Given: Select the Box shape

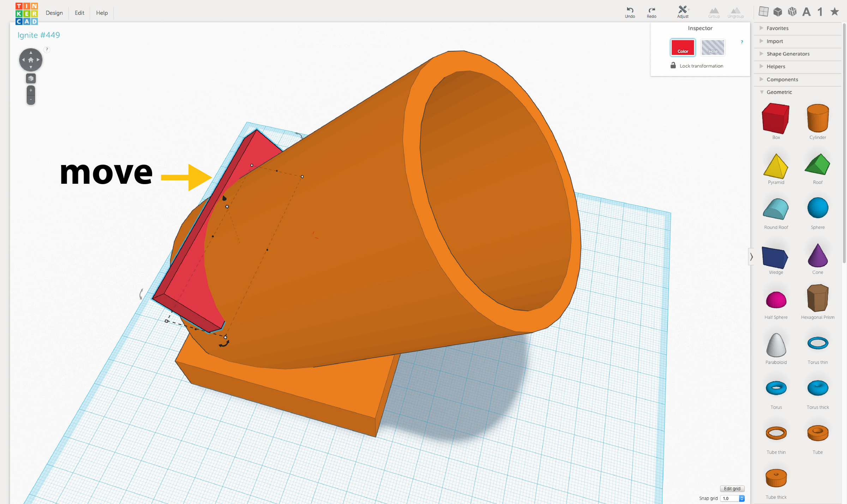Looking at the screenshot, I should tap(775, 119).
